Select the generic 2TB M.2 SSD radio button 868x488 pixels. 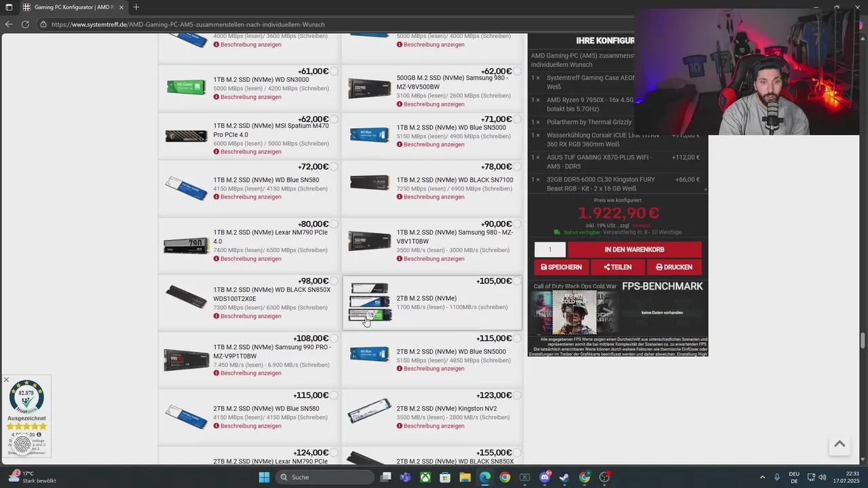[x=517, y=281]
